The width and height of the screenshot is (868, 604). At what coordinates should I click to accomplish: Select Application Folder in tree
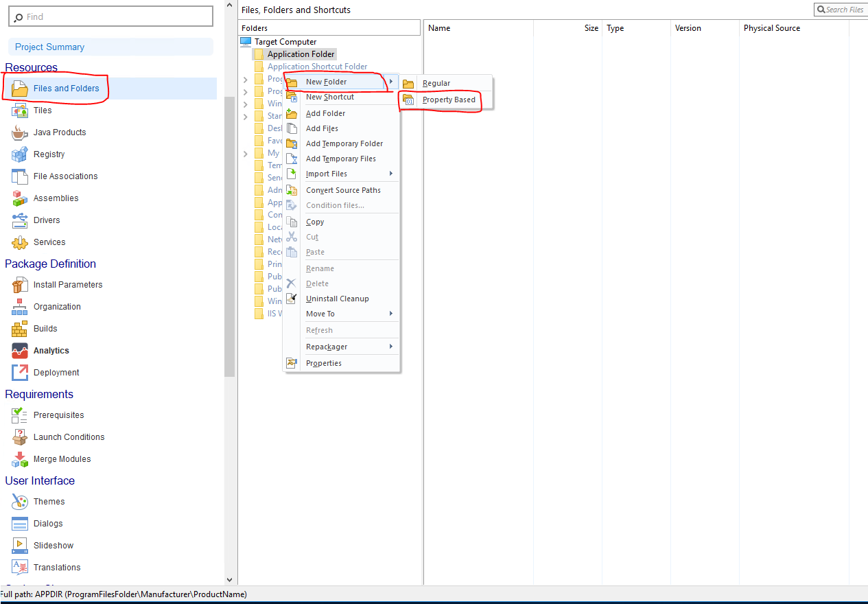[301, 54]
